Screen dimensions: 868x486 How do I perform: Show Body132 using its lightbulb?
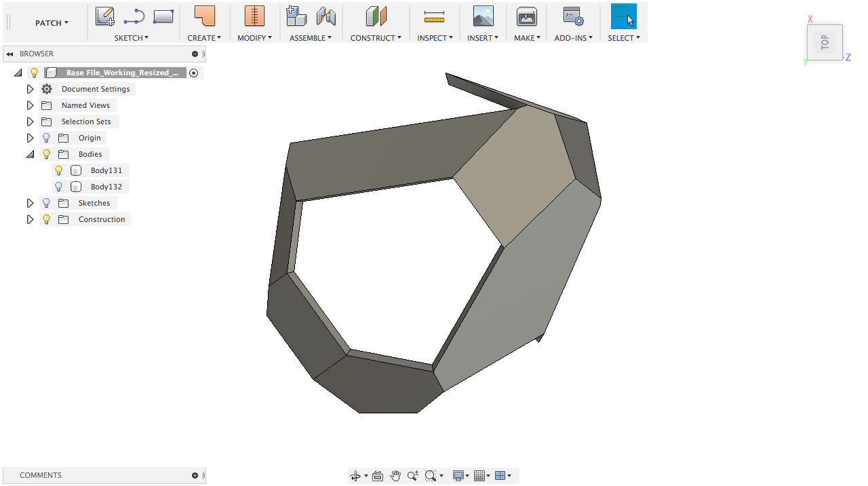(x=59, y=187)
